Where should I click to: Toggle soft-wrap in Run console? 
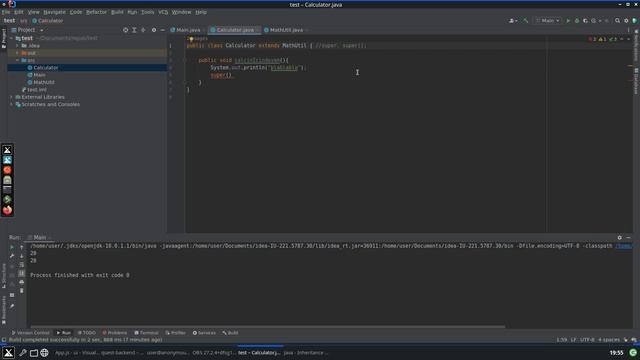[x=22, y=264]
